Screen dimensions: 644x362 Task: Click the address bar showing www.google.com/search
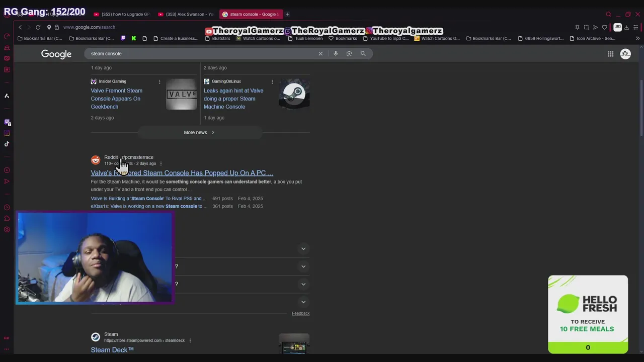click(89, 27)
